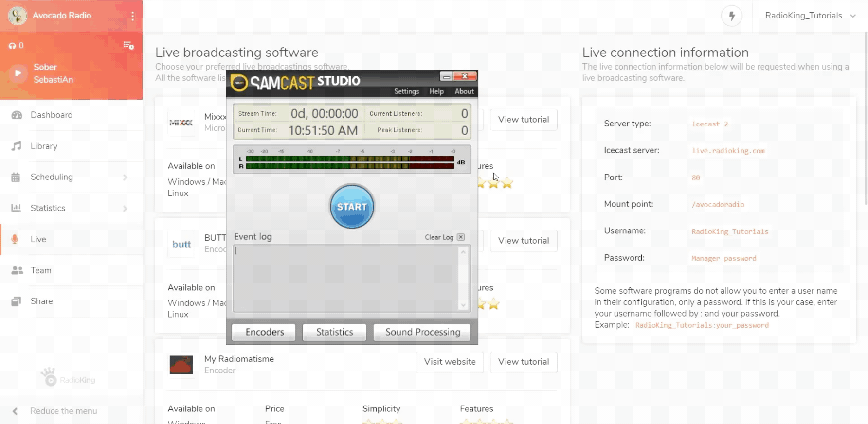Expand the Statistics submenu chevron

tap(125, 209)
